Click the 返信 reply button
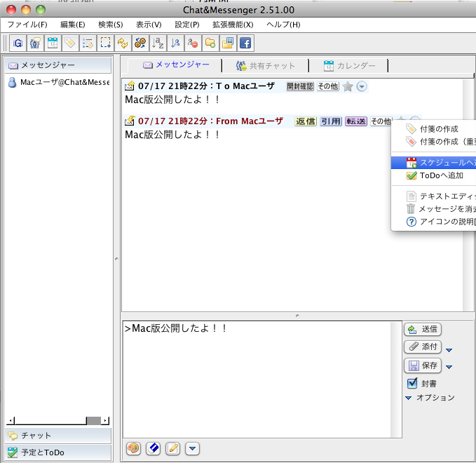This screenshot has height=463, width=476. click(306, 121)
